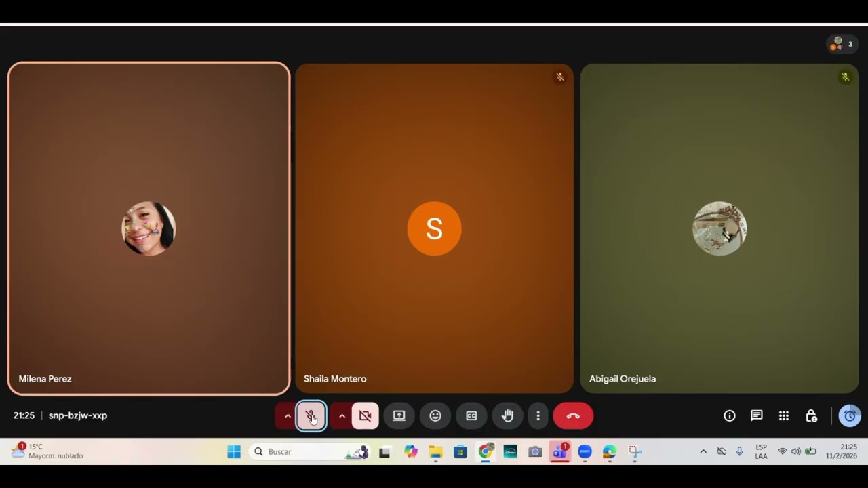Open host controls lock icon
The height and width of the screenshot is (488, 868).
pos(811,416)
